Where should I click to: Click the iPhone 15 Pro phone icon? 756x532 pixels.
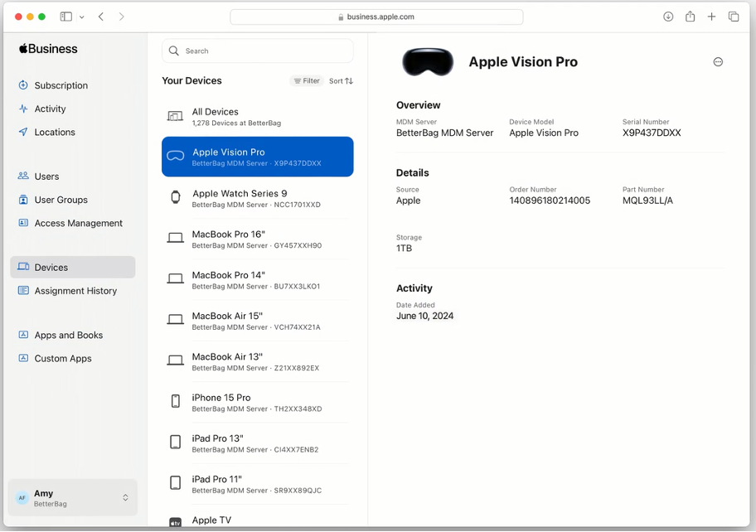pyautogui.click(x=176, y=401)
